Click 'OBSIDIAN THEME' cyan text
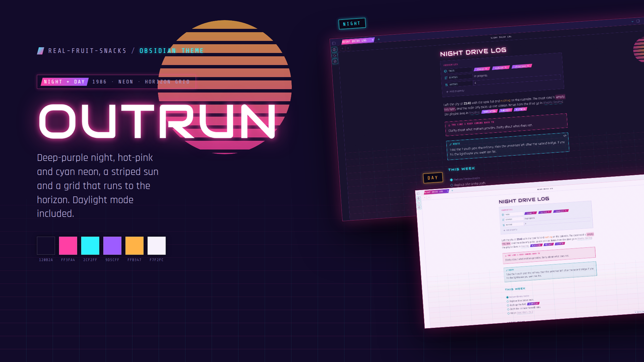644x362 pixels. click(172, 51)
